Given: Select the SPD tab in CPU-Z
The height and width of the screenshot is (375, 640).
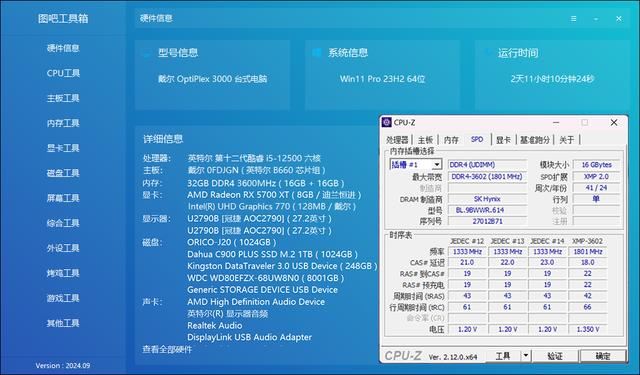Looking at the screenshot, I should [x=477, y=139].
